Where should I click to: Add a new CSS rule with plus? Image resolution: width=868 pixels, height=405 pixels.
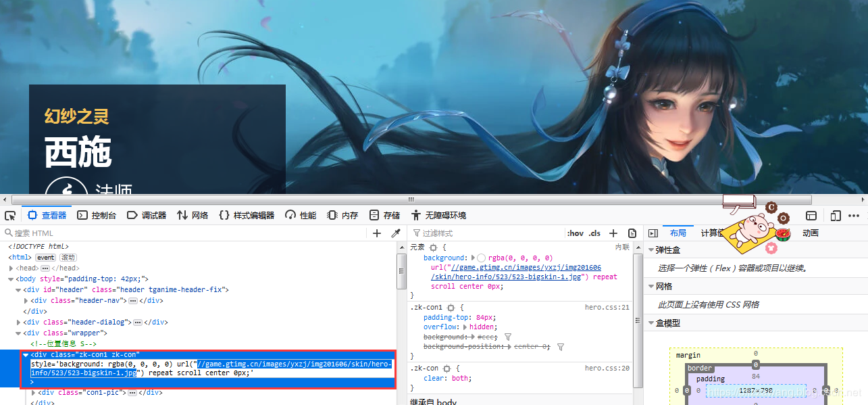[x=613, y=233]
